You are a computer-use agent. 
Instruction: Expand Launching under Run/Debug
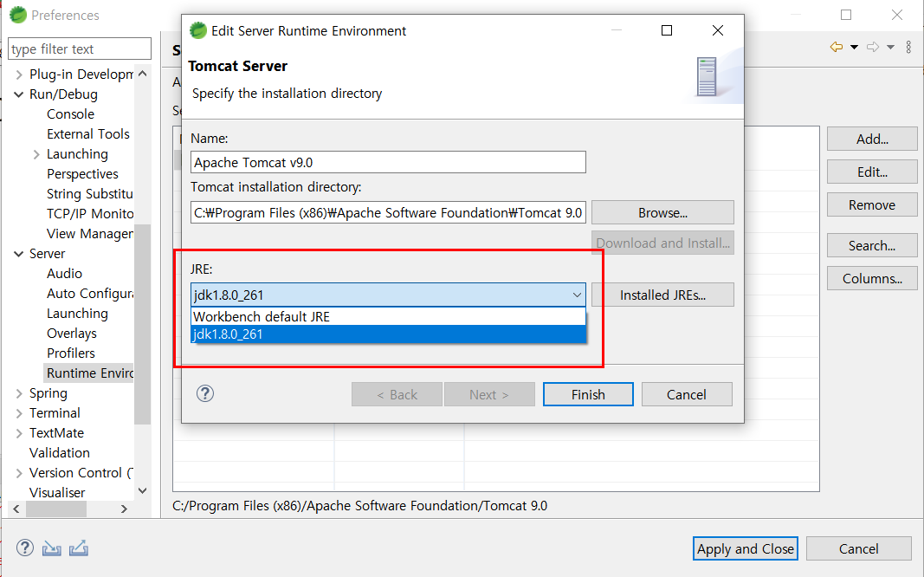point(36,154)
